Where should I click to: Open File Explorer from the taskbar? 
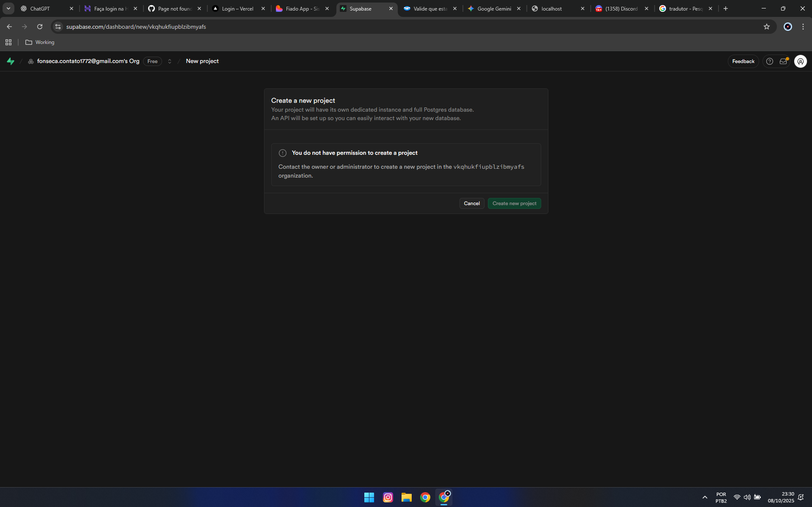(407, 497)
